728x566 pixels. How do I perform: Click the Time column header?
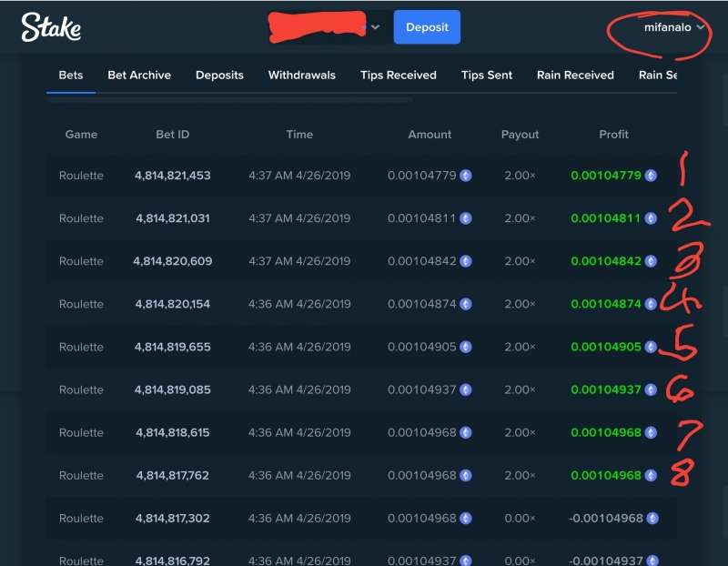pyautogui.click(x=299, y=135)
